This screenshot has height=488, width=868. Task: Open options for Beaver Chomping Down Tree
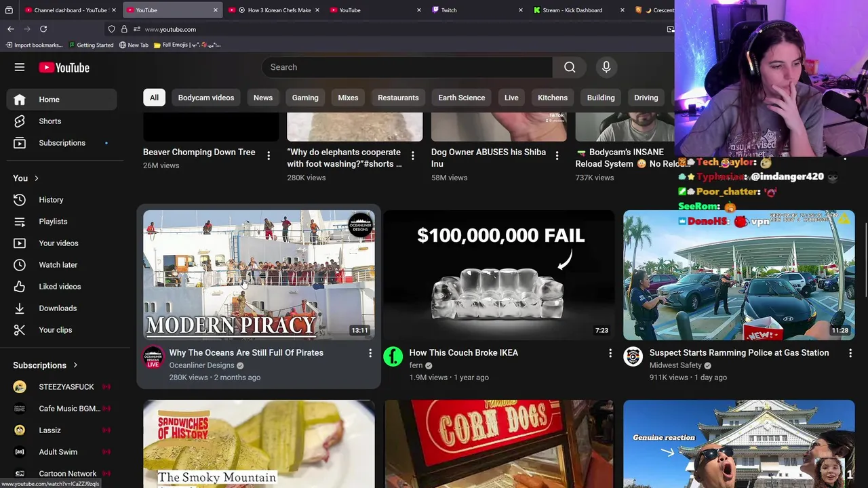coord(269,156)
